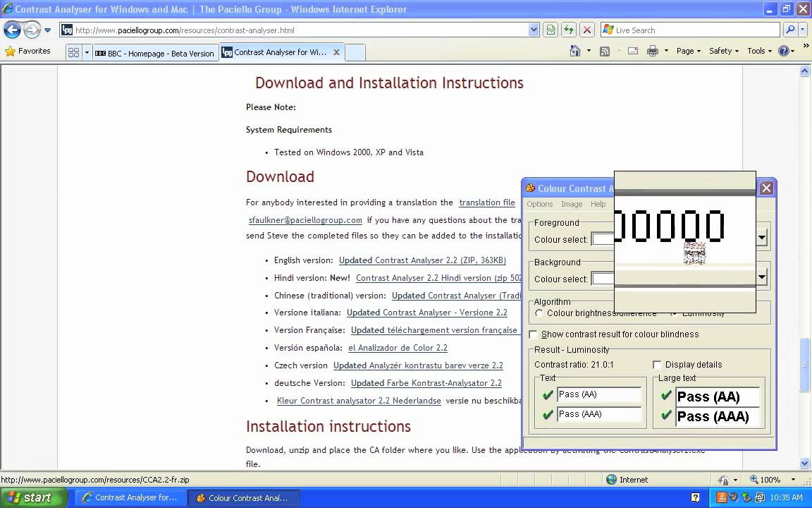Click the Colour Contrast Analyser title icon
The height and width of the screenshot is (508, 812).
pyautogui.click(x=530, y=188)
